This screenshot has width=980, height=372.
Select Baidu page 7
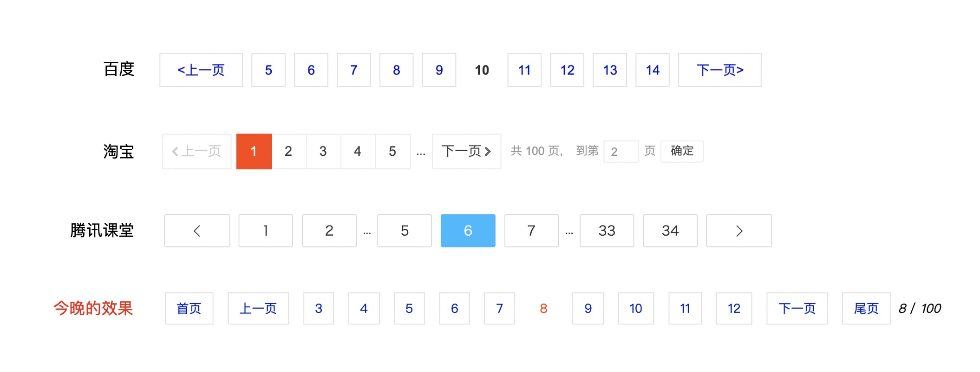(x=354, y=70)
